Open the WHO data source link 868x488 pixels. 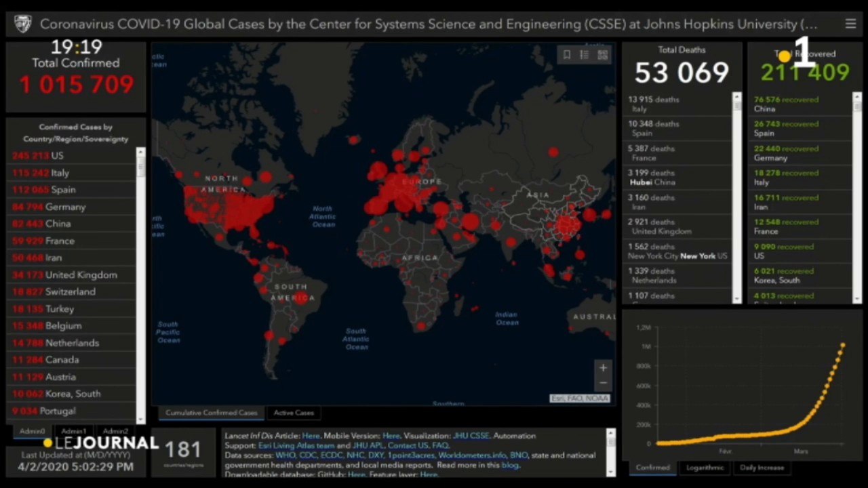(285, 455)
